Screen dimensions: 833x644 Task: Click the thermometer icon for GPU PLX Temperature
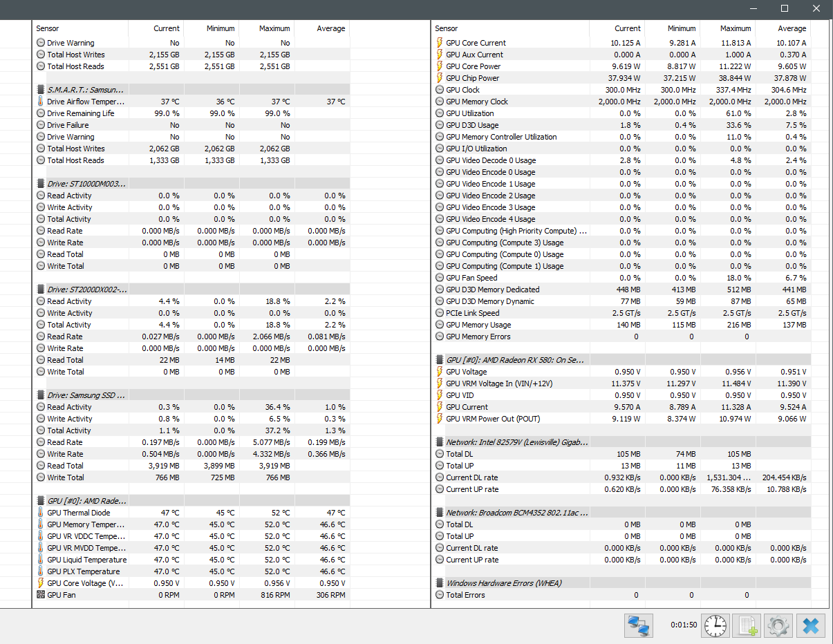click(x=40, y=571)
